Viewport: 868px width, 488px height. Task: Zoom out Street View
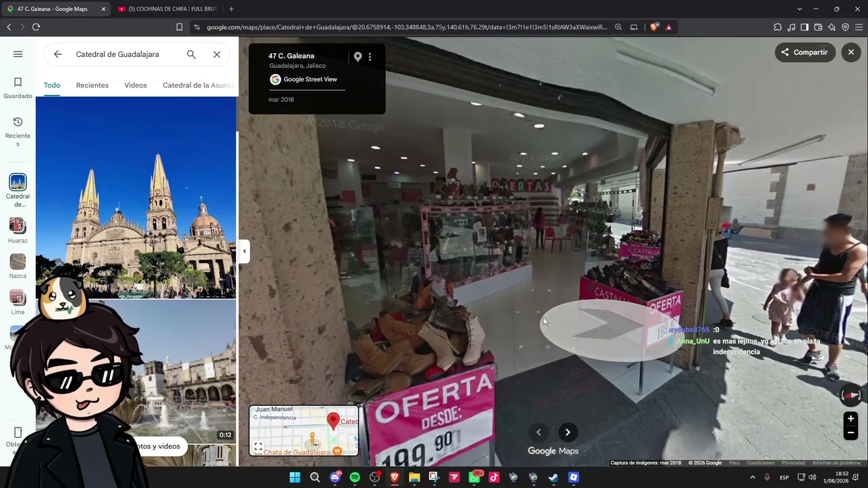click(x=850, y=433)
